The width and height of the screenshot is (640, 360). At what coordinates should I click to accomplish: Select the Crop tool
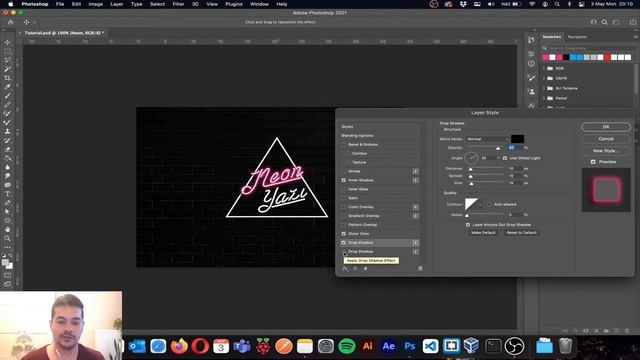[x=7, y=78]
